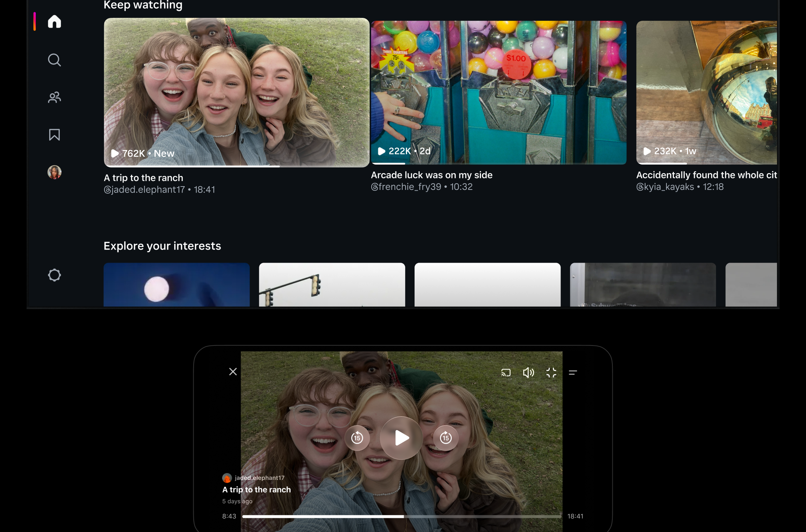806x532 pixels.
Task: Open @frenchie_fry39 channel link
Action: point(406,187)
